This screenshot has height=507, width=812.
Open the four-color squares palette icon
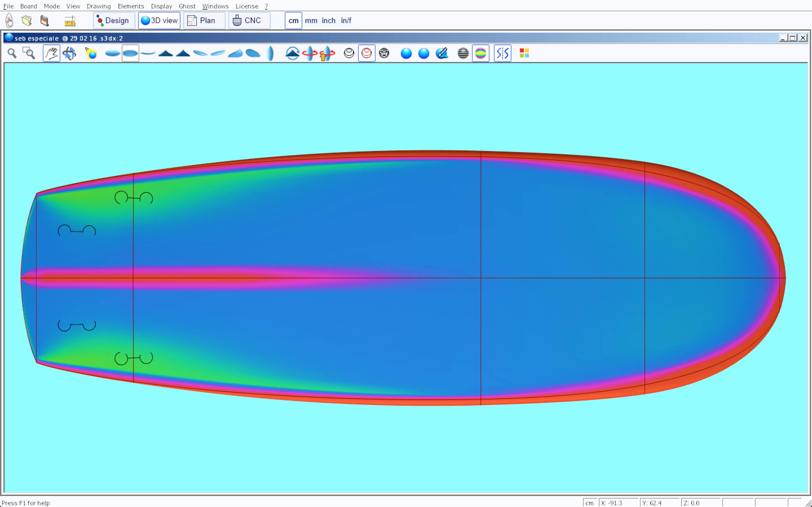(524, 53)
